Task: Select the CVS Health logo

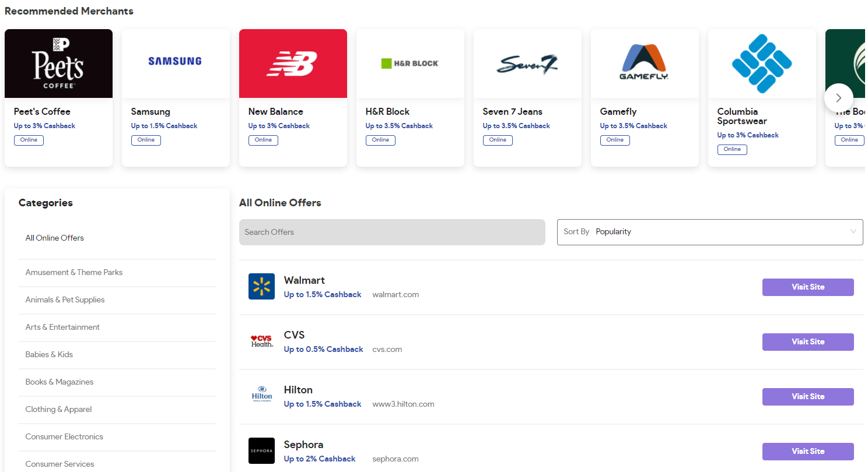Action: 261,341
